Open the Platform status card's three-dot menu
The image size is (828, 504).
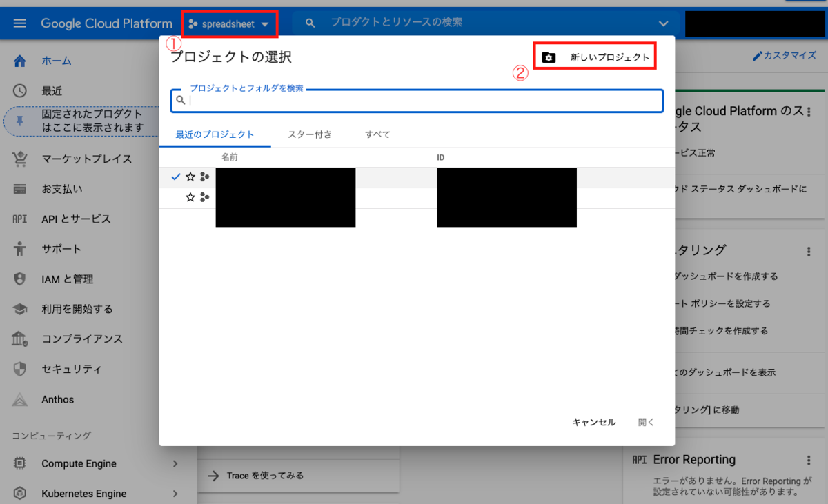809,112
